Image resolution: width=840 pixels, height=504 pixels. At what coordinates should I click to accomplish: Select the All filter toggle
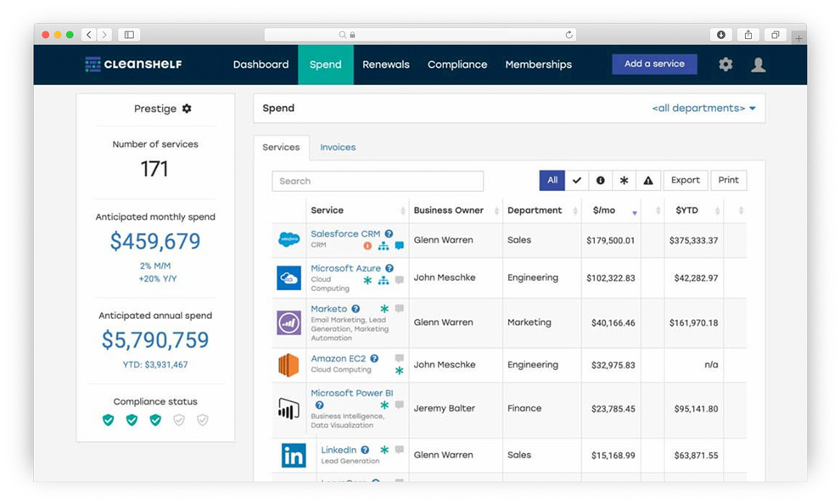(x=552, y=181)
